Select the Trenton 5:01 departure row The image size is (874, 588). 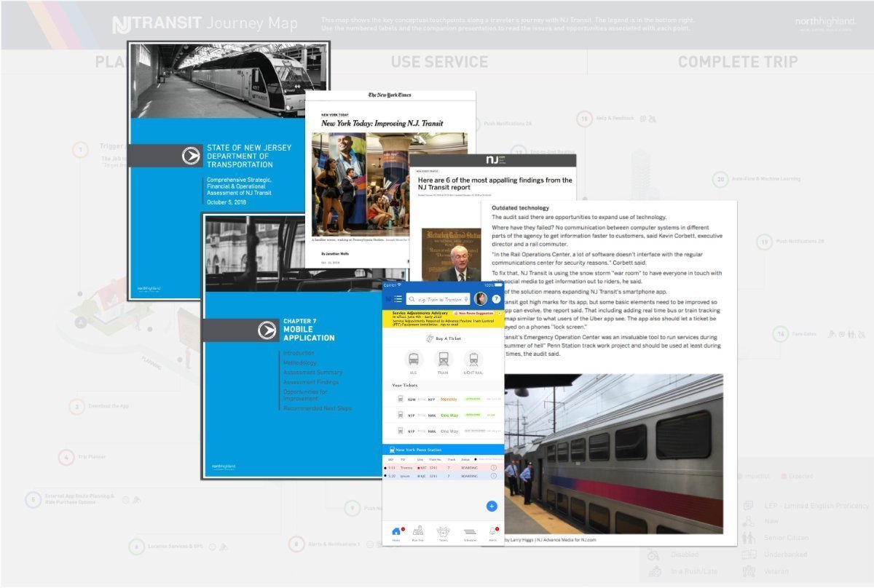[x=443, y=468]
